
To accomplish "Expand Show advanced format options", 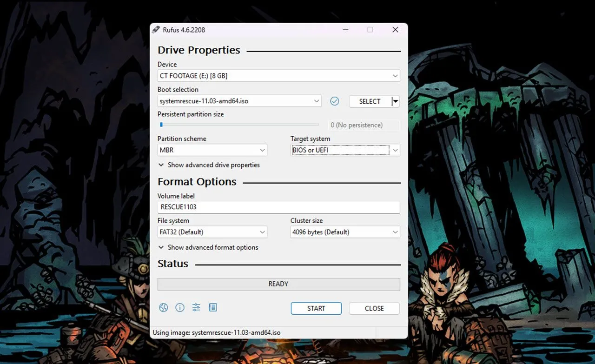I will tap(208, 247).
